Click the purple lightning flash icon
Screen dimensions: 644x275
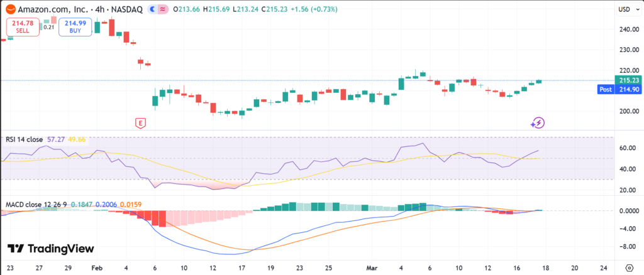(537, 122)
